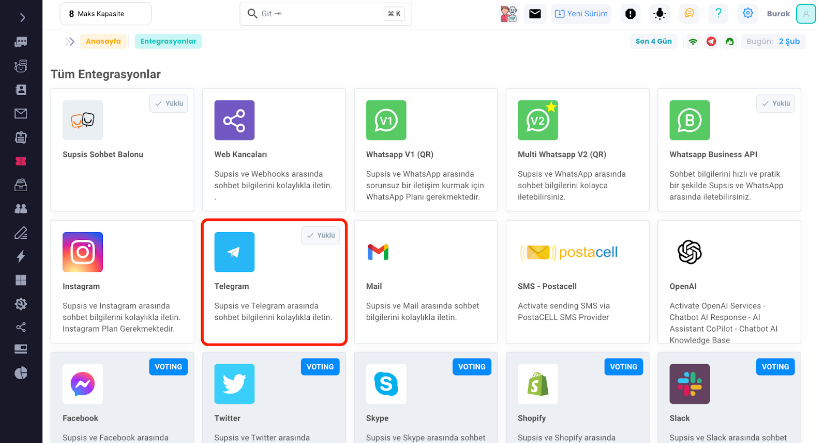The width and height of the screenshot is (821, 443).
Task: Click Yüklü badge on Supsis Sohbet Balonu
Action: click(169, 104)
